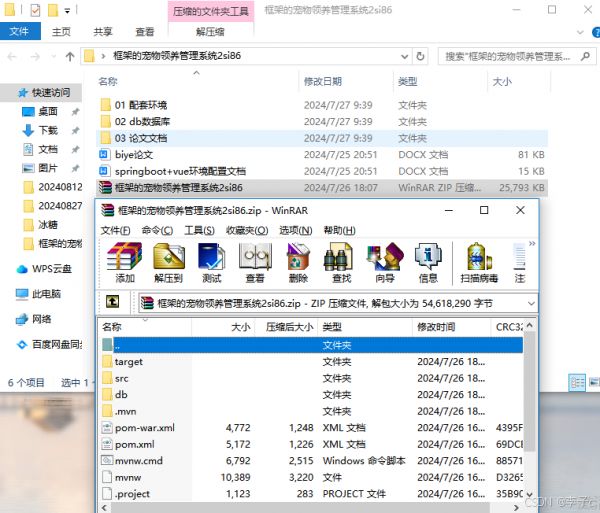This screenshot has height=513, width=600.
Task: Click the details view toggle in Explorer status bar
Action: [577, 382]
